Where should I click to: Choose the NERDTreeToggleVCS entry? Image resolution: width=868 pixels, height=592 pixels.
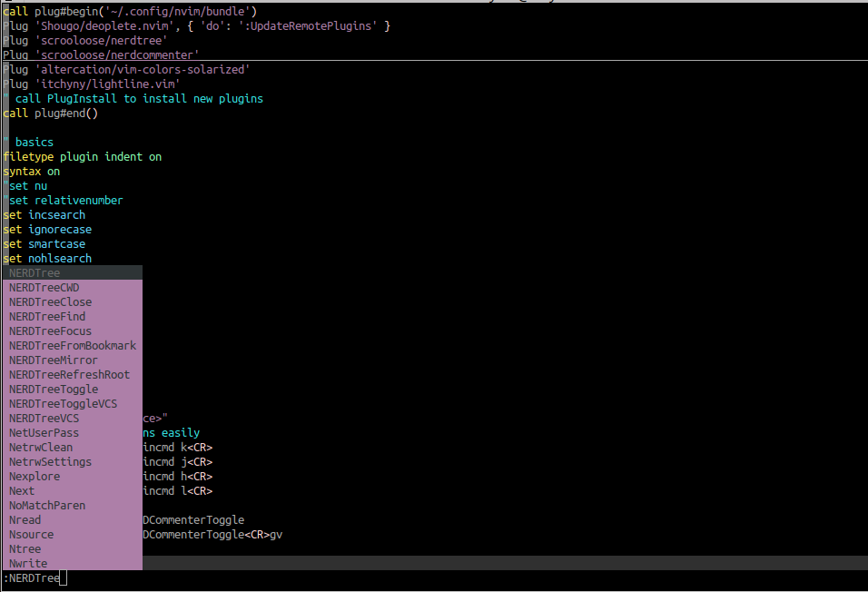point(64,404)
